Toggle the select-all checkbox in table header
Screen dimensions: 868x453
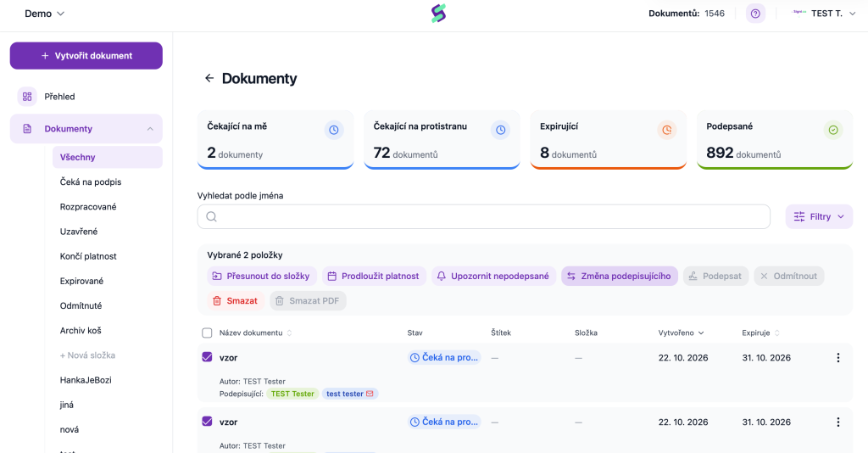click(x=207, y=333)
